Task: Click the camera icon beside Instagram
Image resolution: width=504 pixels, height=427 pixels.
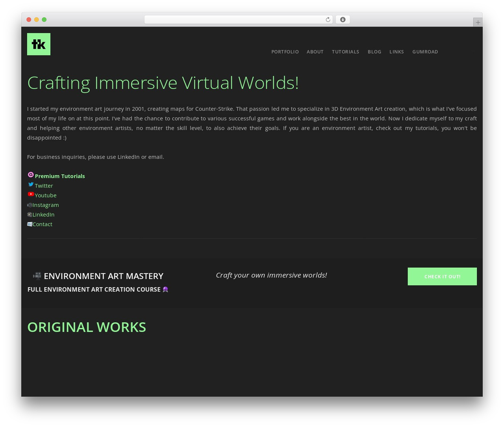Action: click(30, 205)
